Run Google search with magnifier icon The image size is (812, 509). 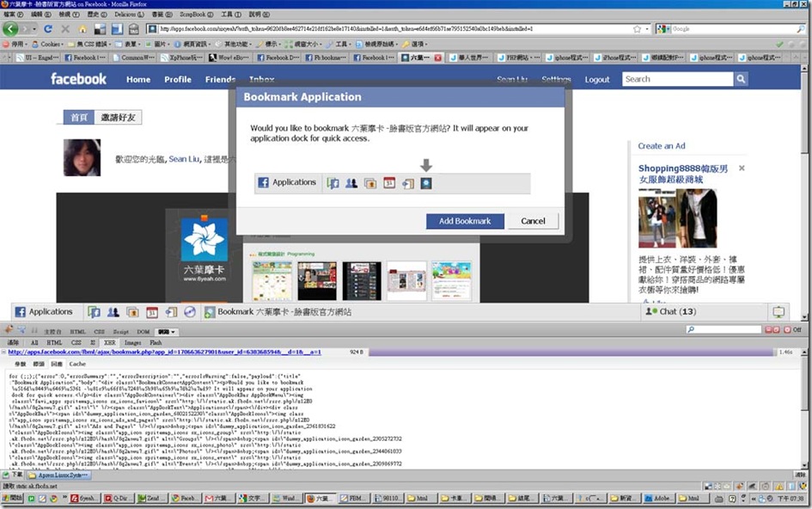coord(801,29)
